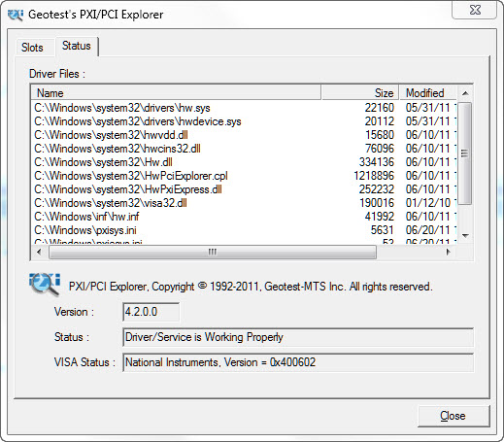
Task: Click the modified date 01/12/10
Action: (428, 203)
